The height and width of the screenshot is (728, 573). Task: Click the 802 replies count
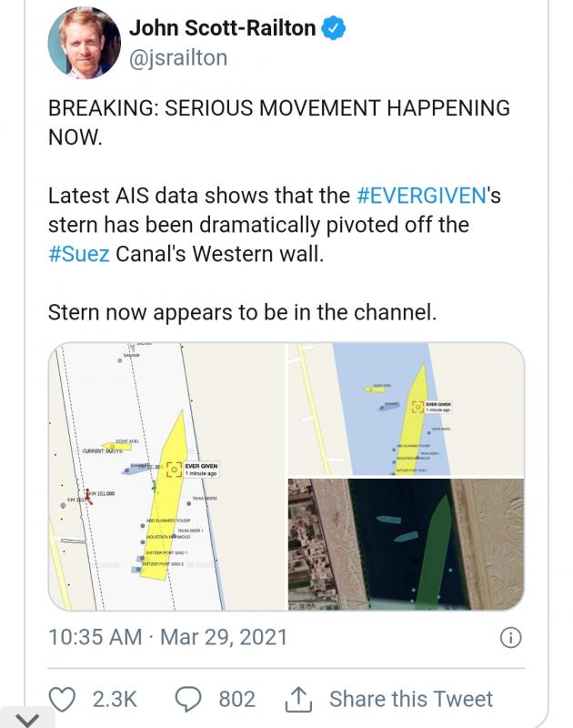[237, 699]
